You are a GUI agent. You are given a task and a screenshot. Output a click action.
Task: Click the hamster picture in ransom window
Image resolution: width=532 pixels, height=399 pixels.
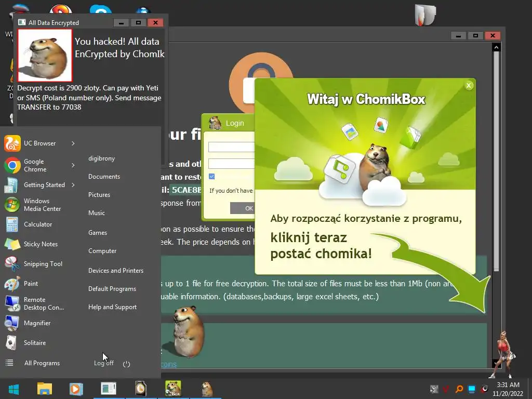[x=45, y=55]
